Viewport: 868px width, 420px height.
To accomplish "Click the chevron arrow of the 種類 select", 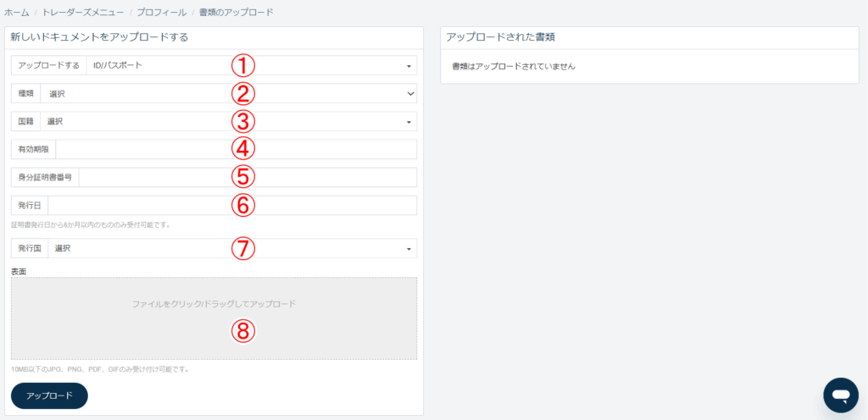I will [x=410, y=94].
